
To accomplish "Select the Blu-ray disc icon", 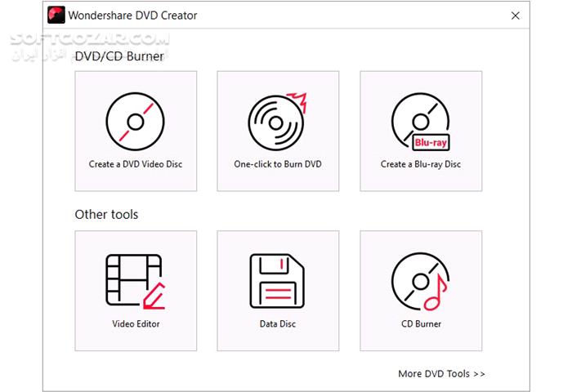I will 421,122.
